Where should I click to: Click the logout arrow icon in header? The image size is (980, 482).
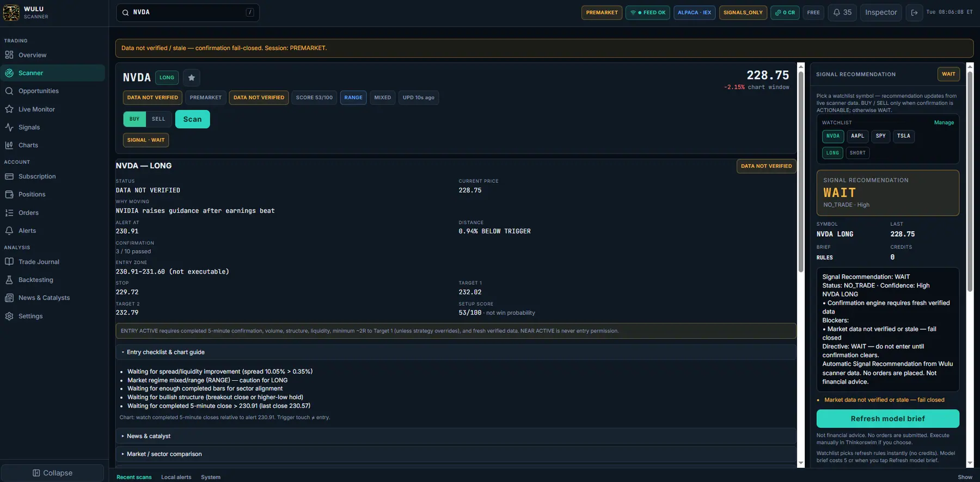coord(915,13)
